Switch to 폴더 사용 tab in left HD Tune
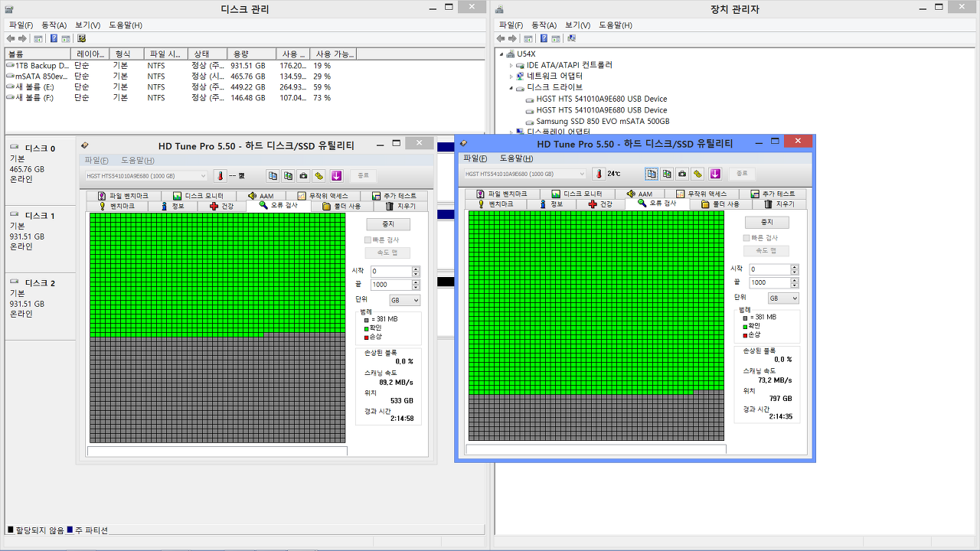The image size is (980, 551). [x=341, y=207]
